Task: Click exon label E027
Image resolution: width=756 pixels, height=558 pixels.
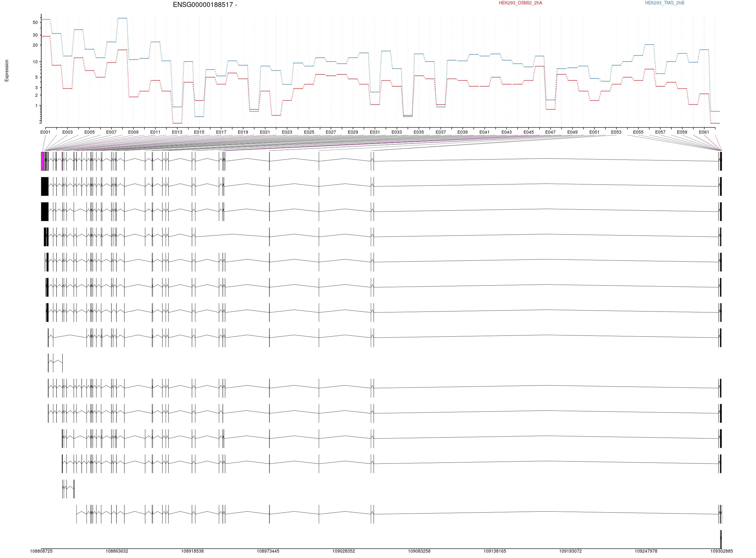Action: click(x=331, y=132)
